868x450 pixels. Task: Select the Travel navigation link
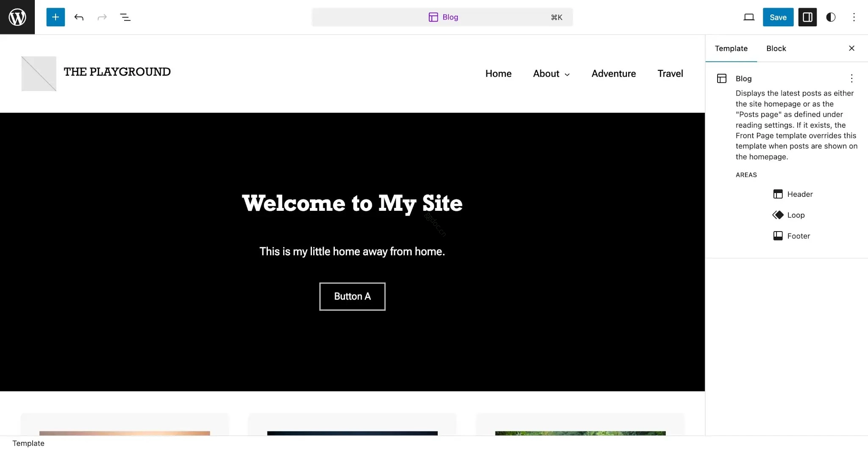(670, 74)
